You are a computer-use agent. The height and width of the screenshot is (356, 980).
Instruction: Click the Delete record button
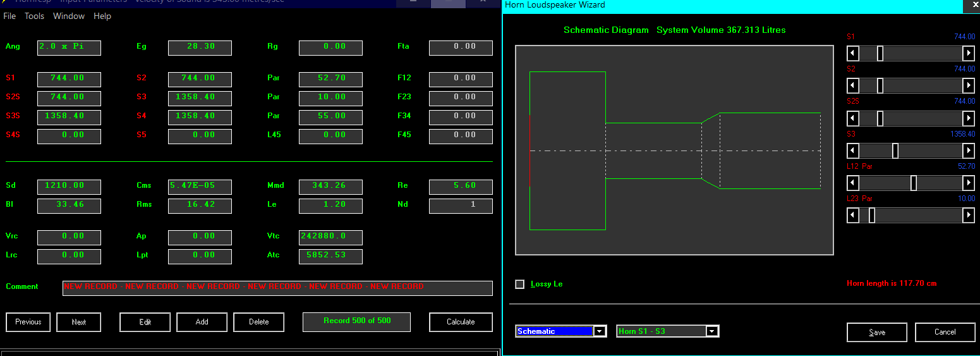[x=259, y=322]
